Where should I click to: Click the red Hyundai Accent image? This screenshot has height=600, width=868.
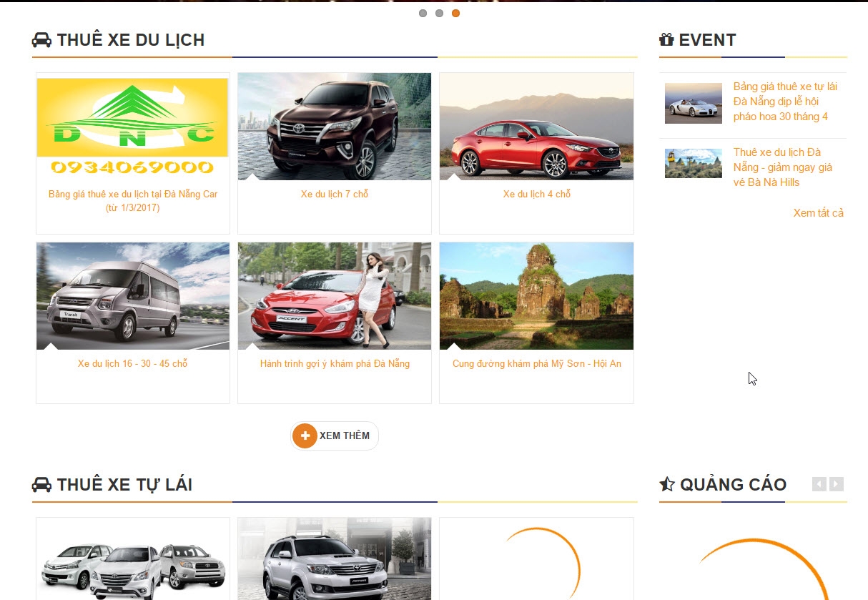click(x=335, y=296)
